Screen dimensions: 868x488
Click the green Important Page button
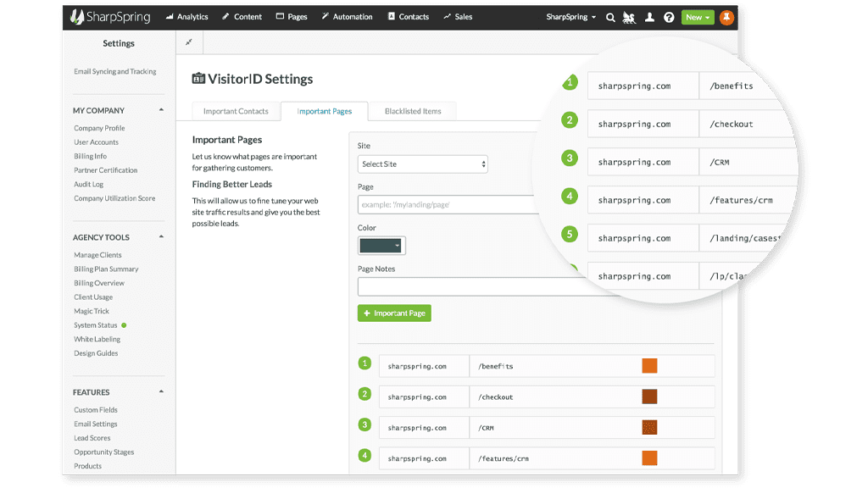pyautogui.click(x=394, y=313)
